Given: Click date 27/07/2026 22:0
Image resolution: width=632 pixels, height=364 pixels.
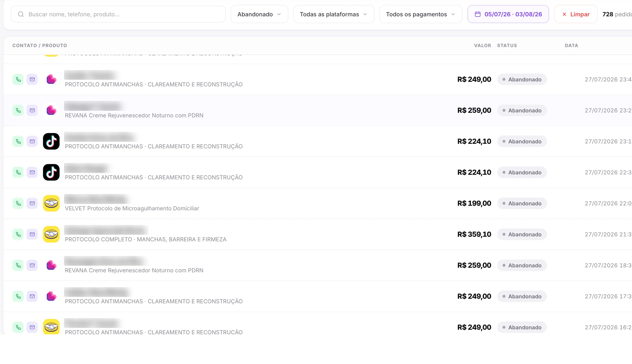Looking at the screenshot, I should click(608, 203).
